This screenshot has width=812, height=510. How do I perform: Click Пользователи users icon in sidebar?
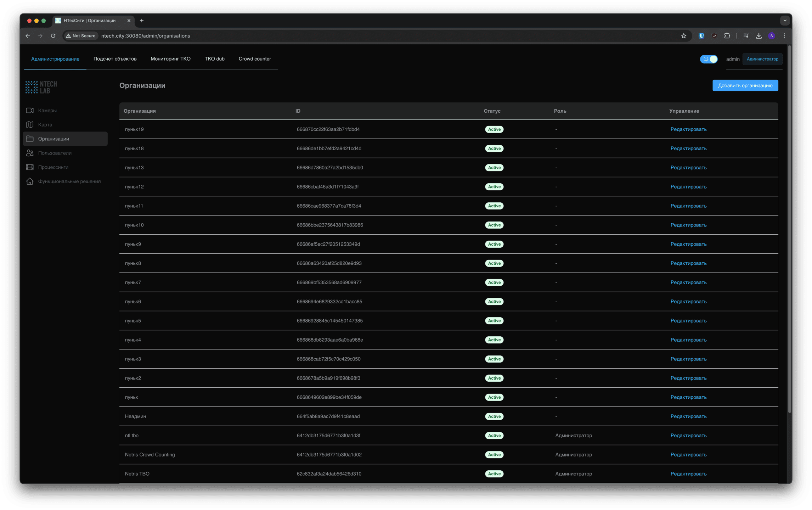click(x=30, y=153)
